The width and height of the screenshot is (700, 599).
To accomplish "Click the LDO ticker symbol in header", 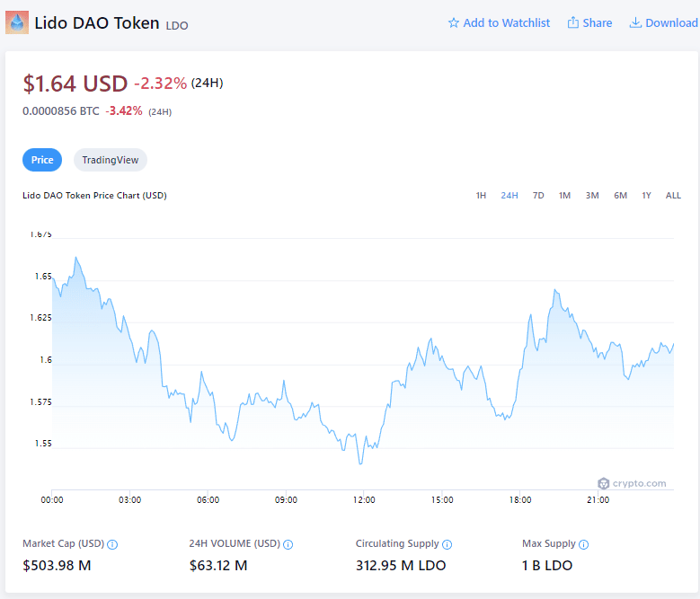I will click(x=177, y=25).
